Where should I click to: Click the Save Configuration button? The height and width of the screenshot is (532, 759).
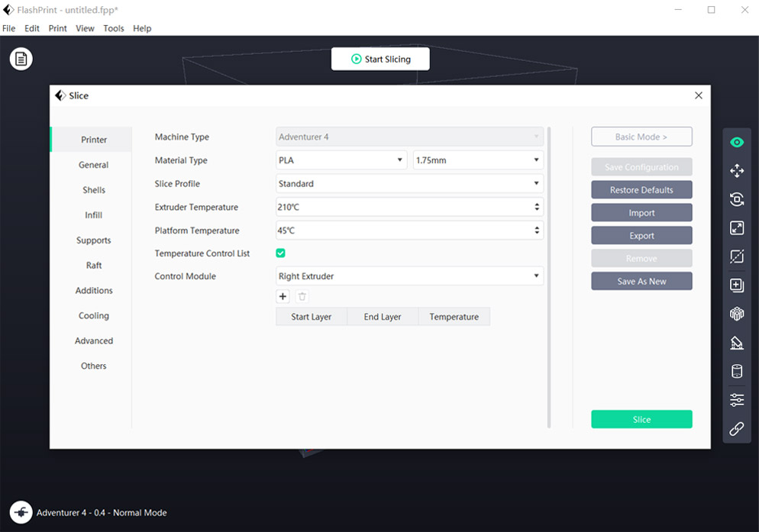pyautogui.click(x=641, y=167)
